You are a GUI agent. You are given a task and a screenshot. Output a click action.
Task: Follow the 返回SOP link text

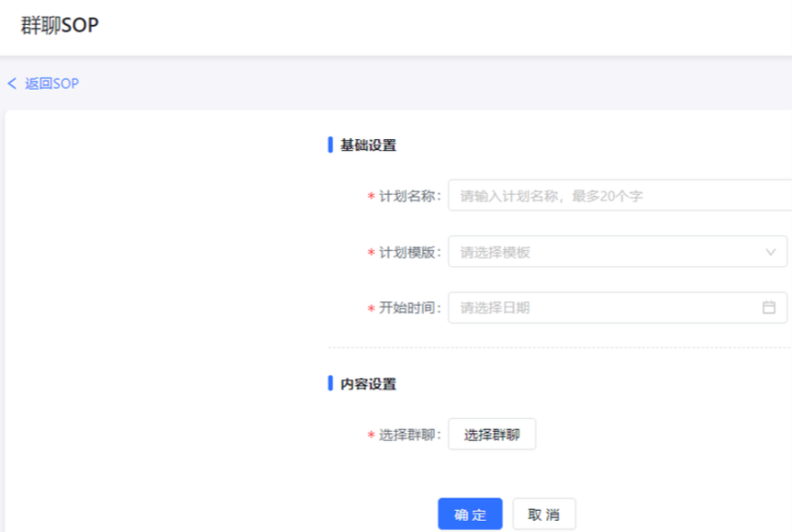[52, 83]
